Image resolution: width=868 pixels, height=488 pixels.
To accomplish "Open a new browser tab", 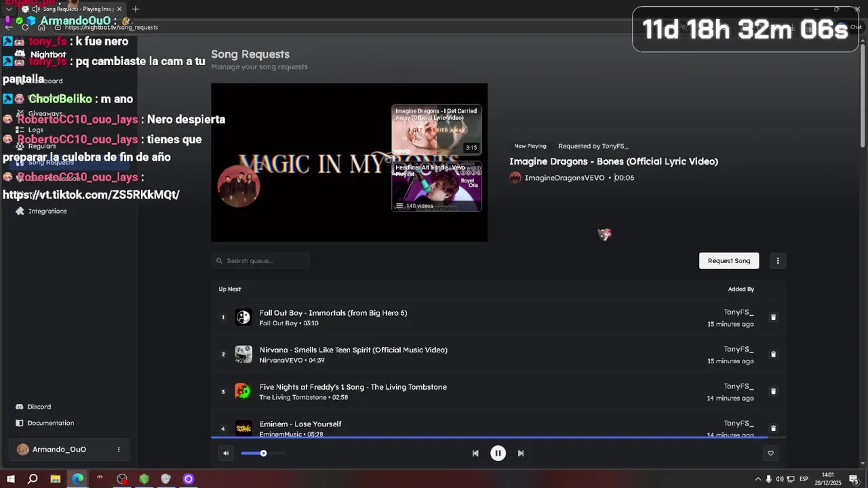I will (x=136, y=9).
